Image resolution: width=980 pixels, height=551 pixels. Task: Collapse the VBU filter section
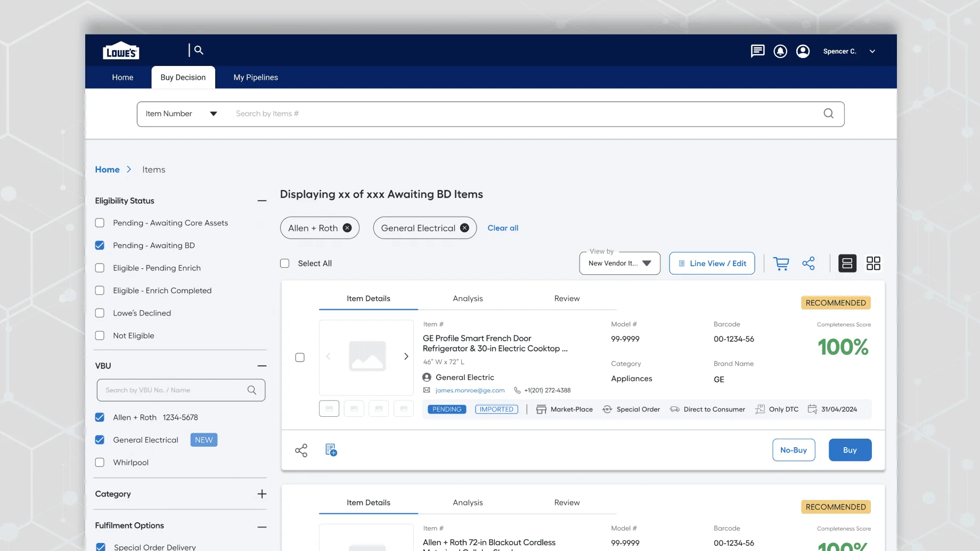(x=262, y=366)
